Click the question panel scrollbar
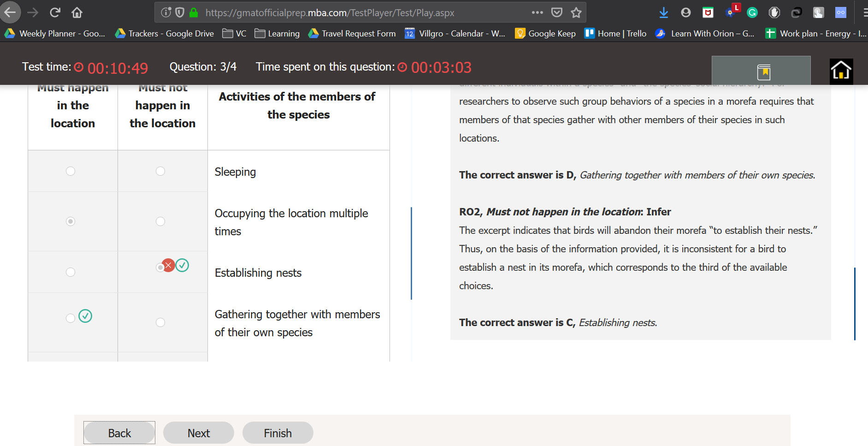The width and height of the screenshot is (868, 446). coord(411,253)
